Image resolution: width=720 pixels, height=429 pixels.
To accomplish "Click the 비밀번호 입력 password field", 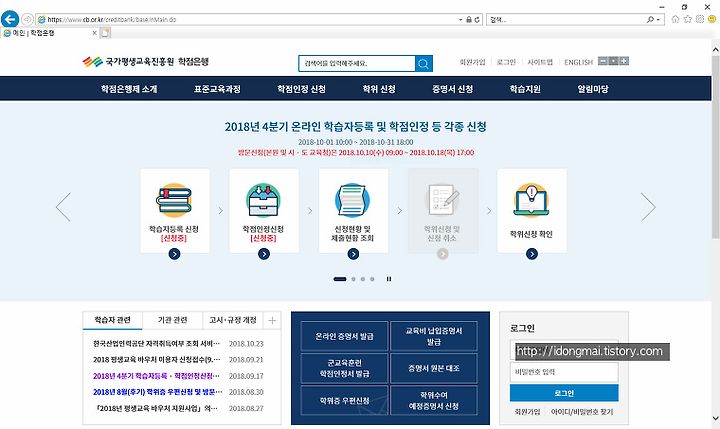I will [x=564, y=372].
